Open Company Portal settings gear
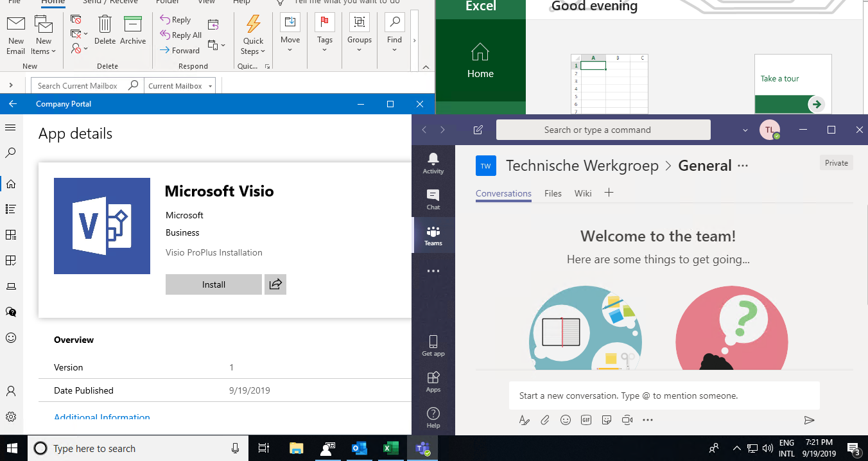The height and width of the screenshot is (461, 868). (10, 417)
